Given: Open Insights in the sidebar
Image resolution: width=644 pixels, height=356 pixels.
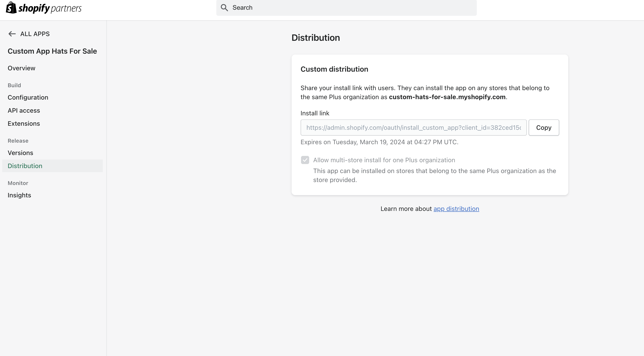Looking at the screenshot, I should pos(19,195).
